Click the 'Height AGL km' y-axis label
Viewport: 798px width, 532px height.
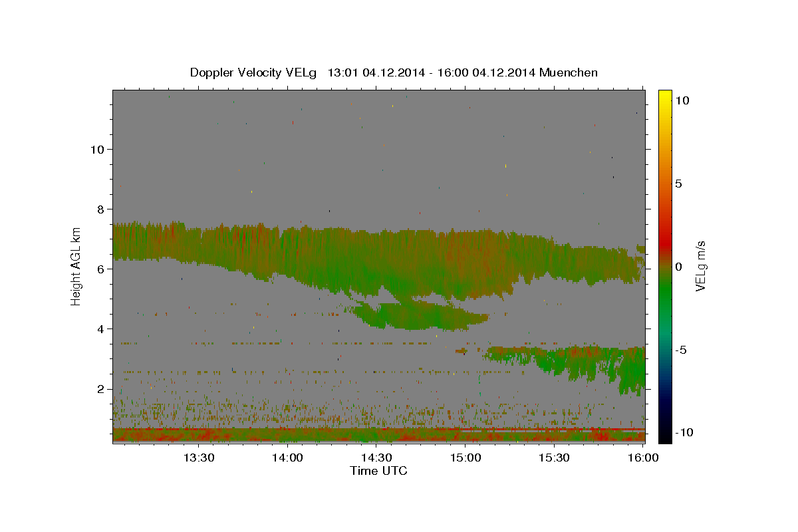[76, 266]
